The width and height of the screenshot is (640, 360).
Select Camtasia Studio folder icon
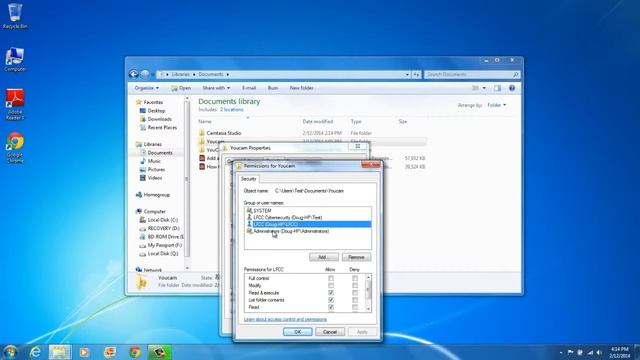pyautogui.click(x=202, y=133)
